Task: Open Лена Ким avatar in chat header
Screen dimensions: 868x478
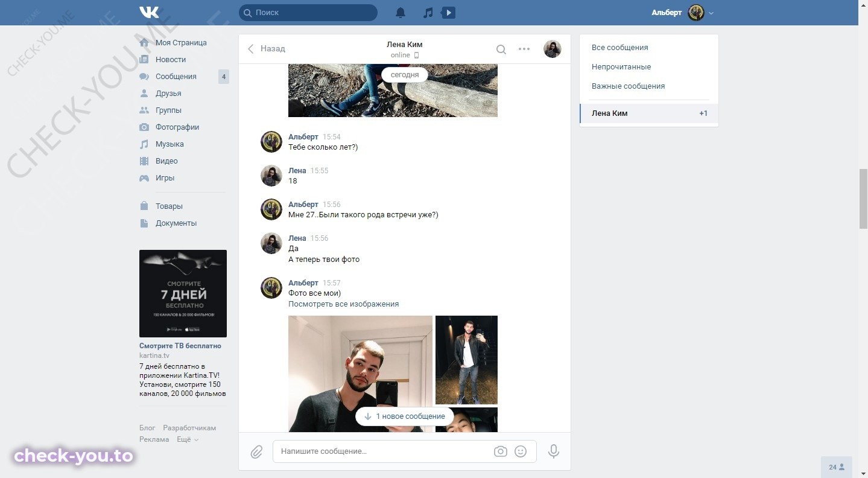Action: click(553, 49)
